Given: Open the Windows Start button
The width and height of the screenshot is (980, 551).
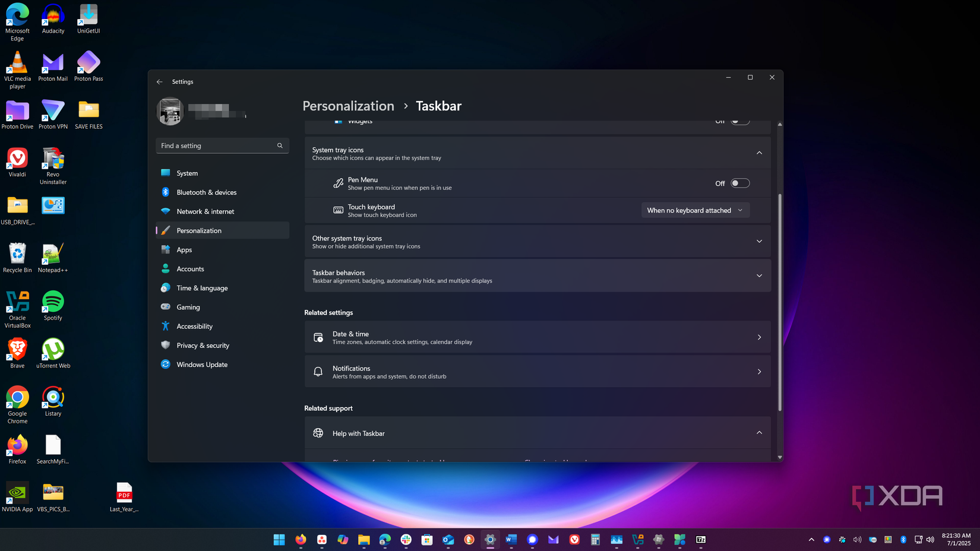Looking at the screenshot, I should click(279, 539).
